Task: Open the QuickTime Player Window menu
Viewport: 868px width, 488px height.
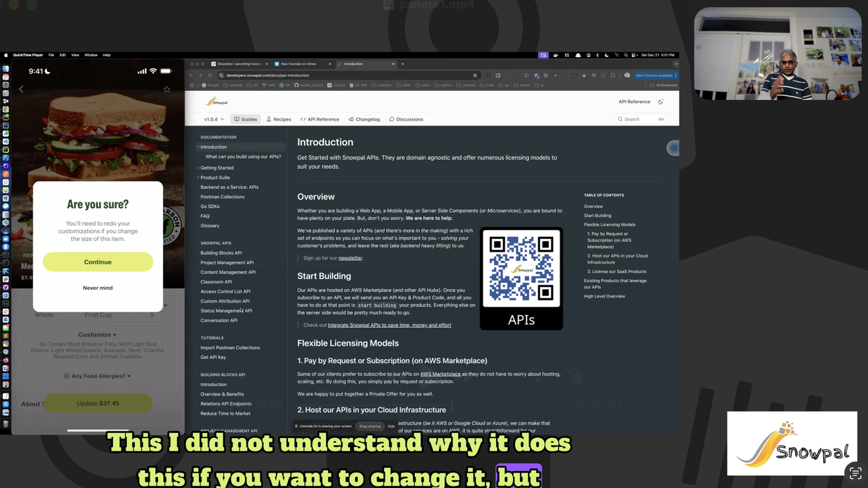Action: point(91,55)
